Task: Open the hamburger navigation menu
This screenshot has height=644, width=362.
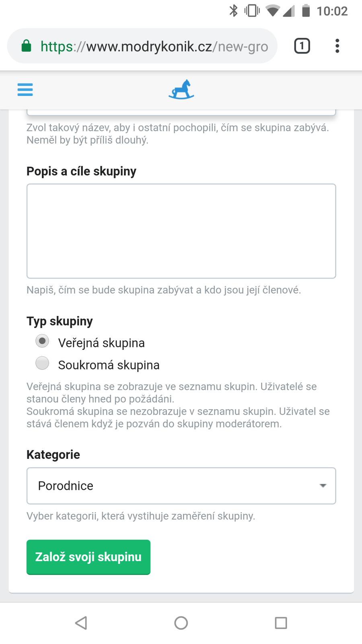Action: click(25, 89)
